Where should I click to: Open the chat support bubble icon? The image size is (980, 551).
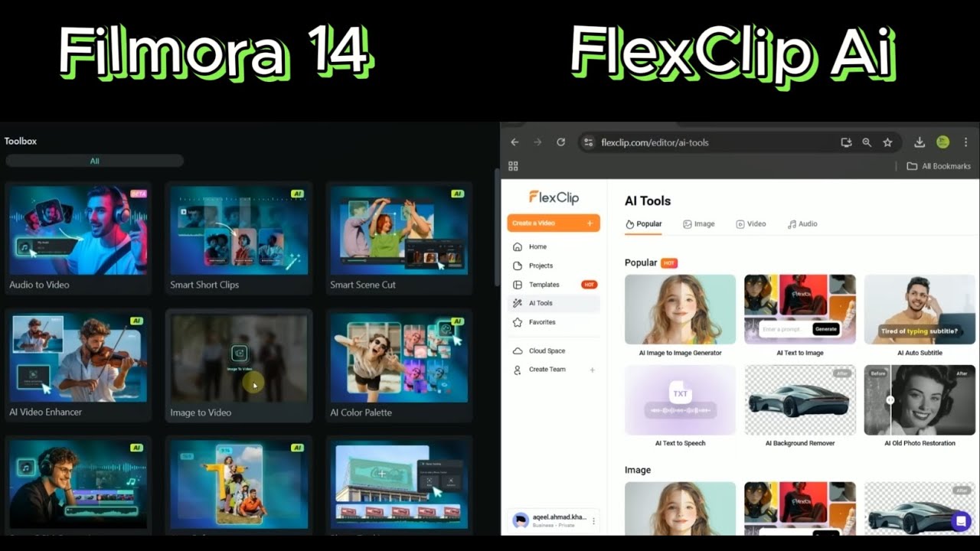pos(960,521)
